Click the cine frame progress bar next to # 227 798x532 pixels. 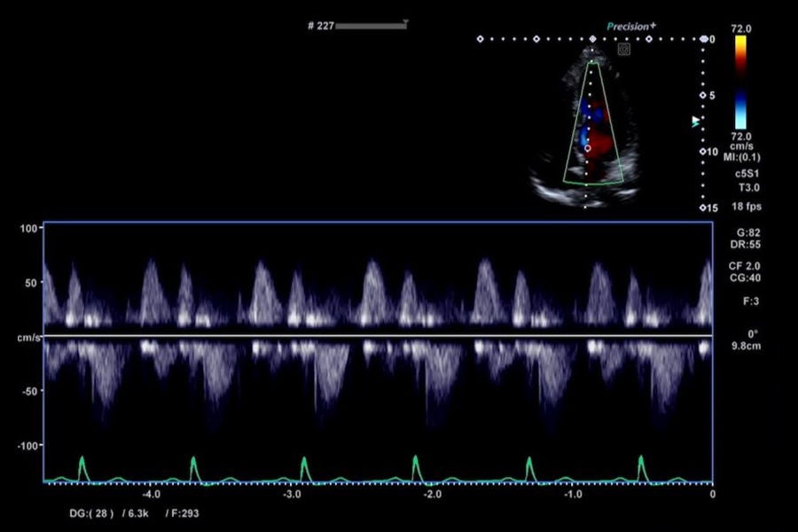point(371,26)
